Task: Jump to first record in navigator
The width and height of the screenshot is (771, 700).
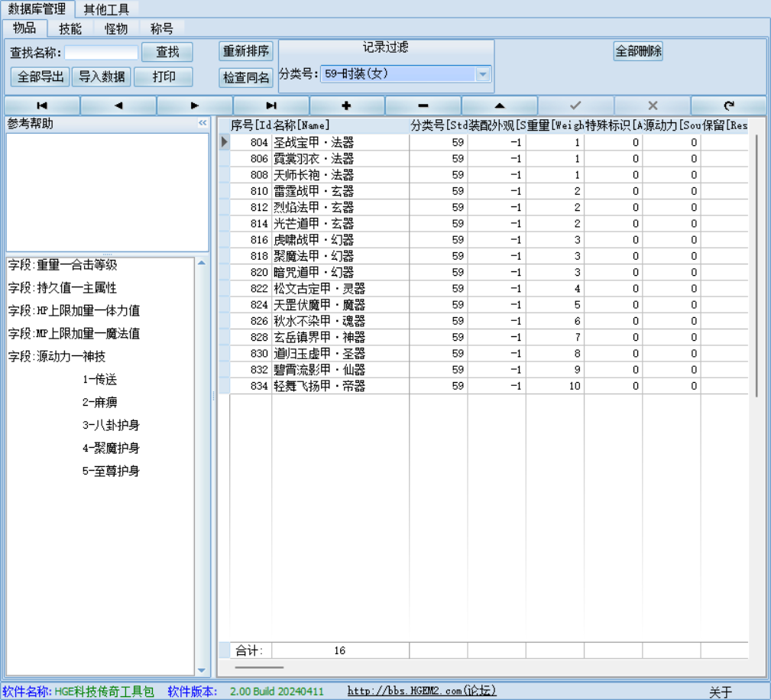Action: point(42,105)
